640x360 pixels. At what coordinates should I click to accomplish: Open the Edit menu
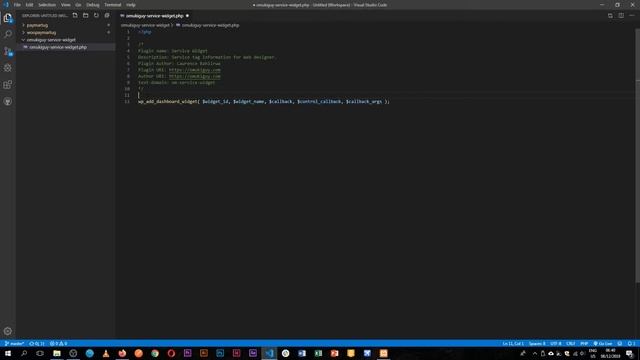[29, 5]
